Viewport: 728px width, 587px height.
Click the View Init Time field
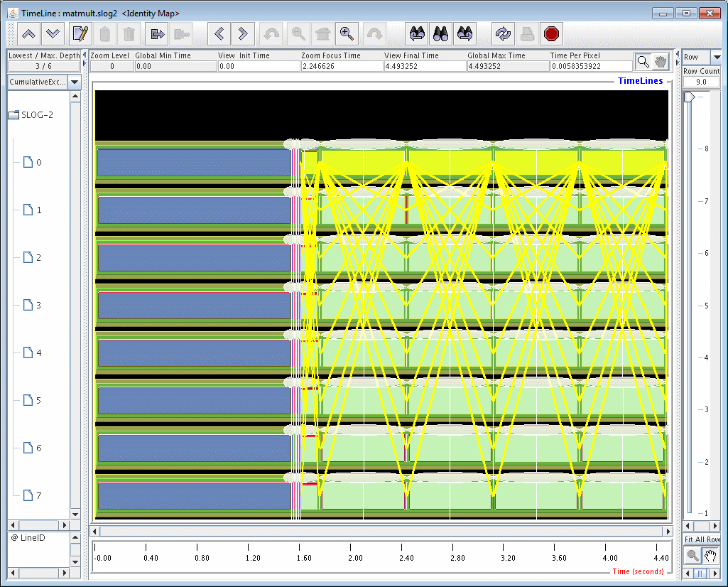259,66
